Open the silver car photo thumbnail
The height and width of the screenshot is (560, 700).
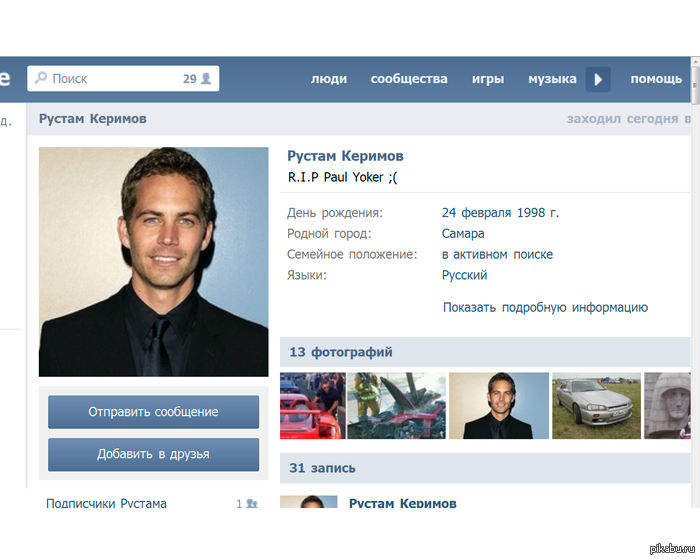[596, 406]
